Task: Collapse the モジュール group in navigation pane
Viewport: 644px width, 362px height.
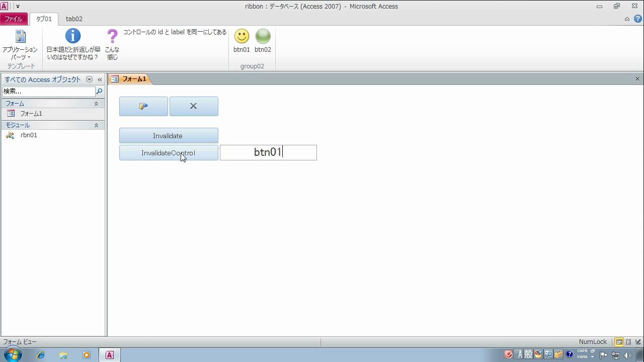Action: (96, 125)
